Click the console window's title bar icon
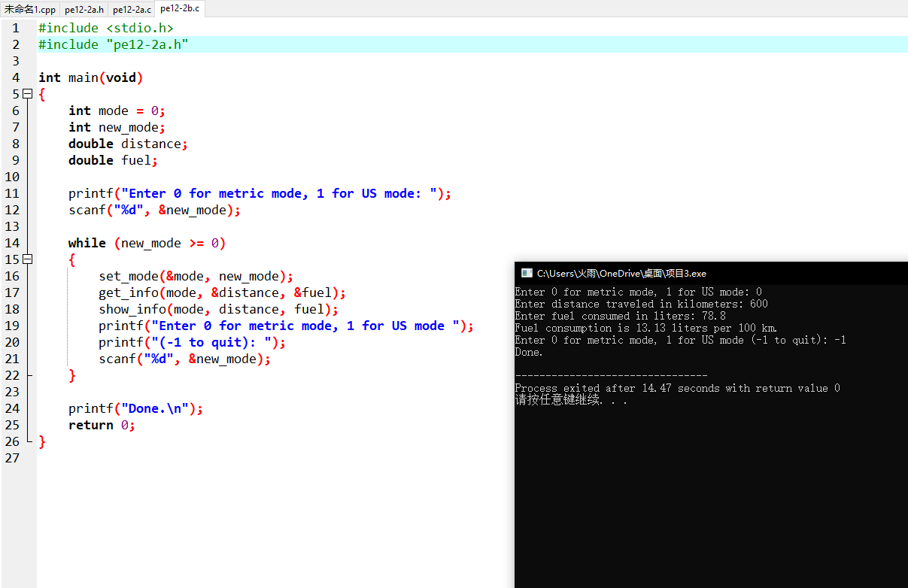The width and height of the screenshot is (908, 588). [527, 273]
